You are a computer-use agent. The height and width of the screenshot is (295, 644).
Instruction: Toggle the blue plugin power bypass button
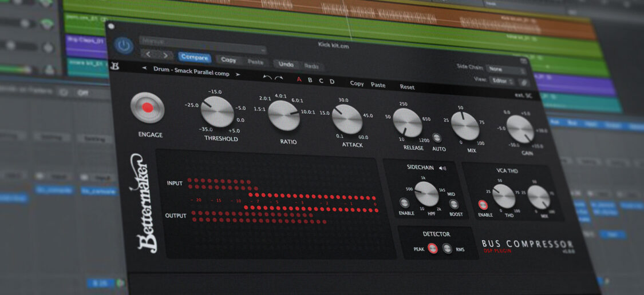[x=124, y=46]
